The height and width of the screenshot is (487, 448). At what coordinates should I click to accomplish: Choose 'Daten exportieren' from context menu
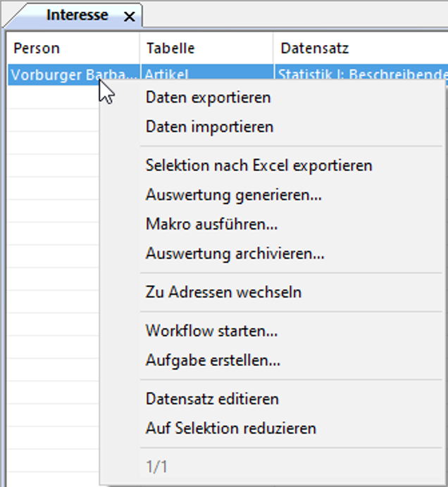click(208, 98)
